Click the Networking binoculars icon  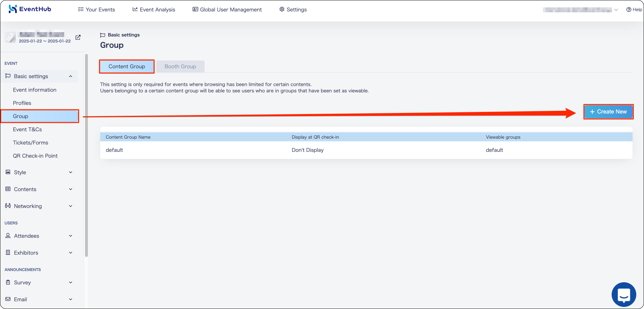point(8,206)
